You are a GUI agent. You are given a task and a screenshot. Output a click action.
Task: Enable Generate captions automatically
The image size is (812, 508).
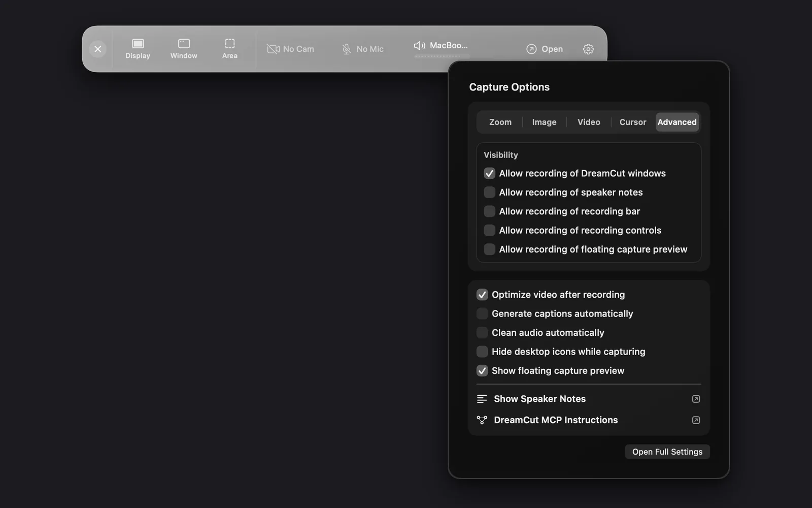[x=482, y=314]
